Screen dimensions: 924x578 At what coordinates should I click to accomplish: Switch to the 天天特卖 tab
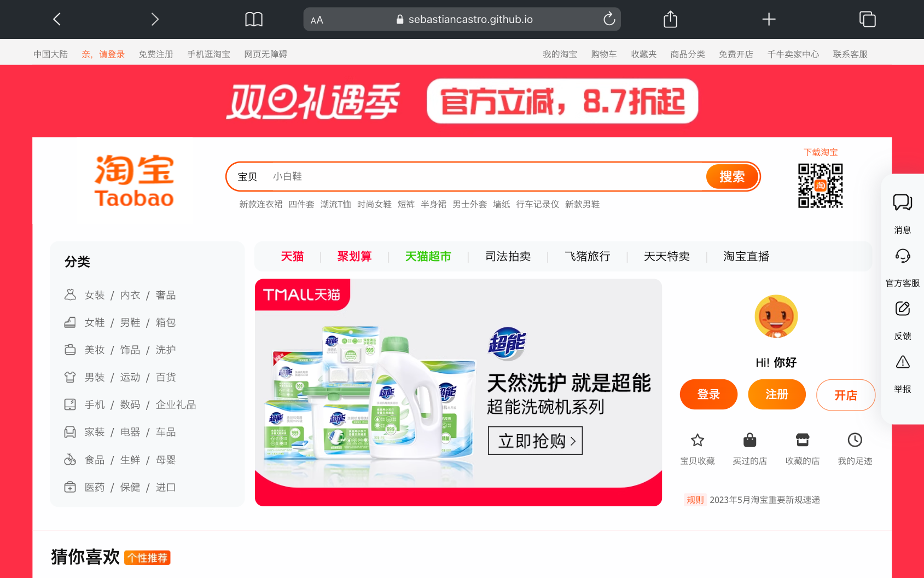[667, 256]
